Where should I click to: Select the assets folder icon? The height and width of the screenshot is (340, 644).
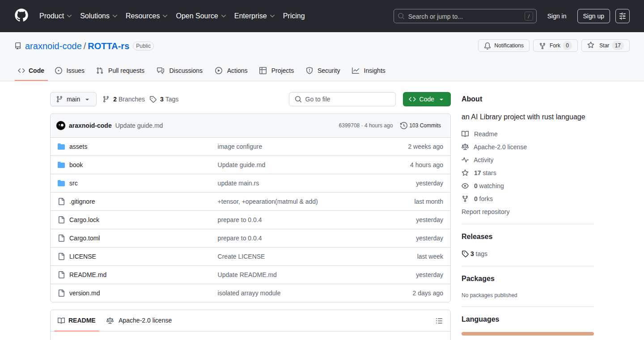coord(61,147)
